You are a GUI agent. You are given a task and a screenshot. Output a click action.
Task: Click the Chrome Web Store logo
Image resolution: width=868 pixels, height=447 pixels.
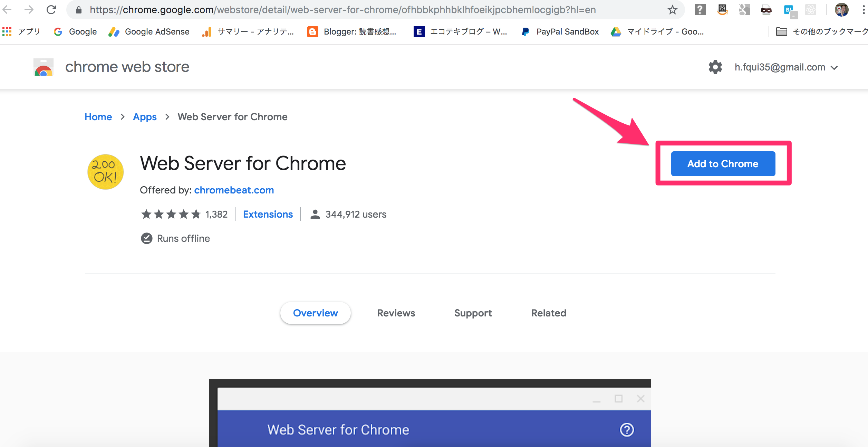44,67
